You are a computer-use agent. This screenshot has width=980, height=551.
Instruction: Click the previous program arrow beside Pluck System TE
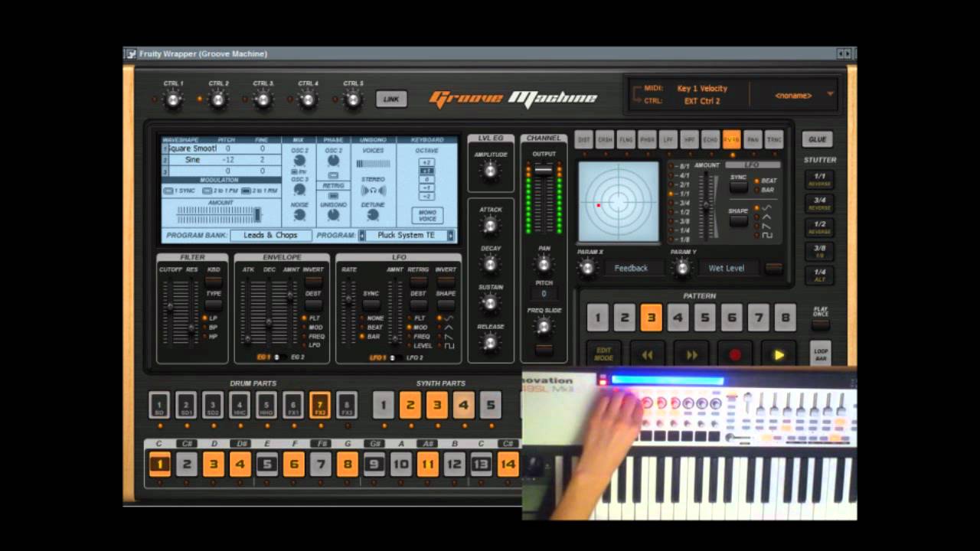[x=362, y=236]
